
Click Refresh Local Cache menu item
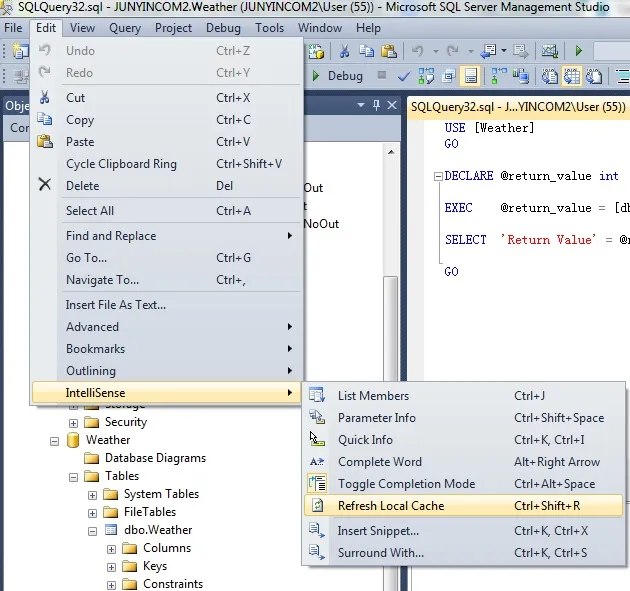coord(463,505)
